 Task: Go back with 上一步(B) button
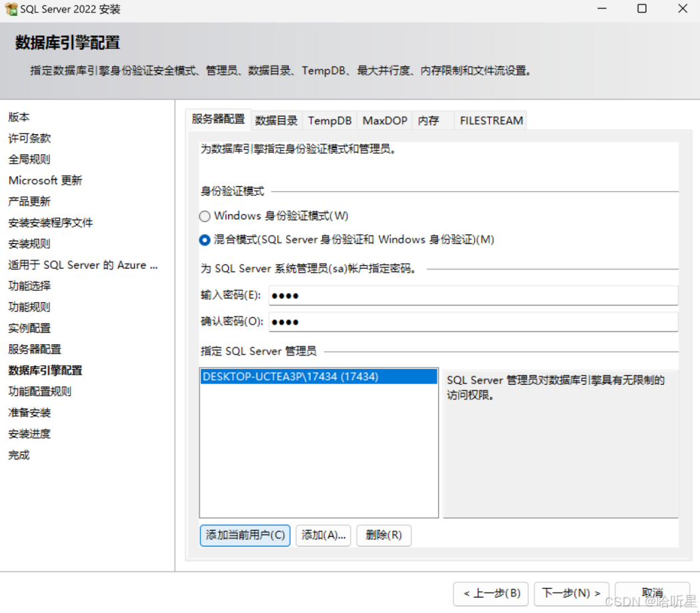(x=491, y=594)
